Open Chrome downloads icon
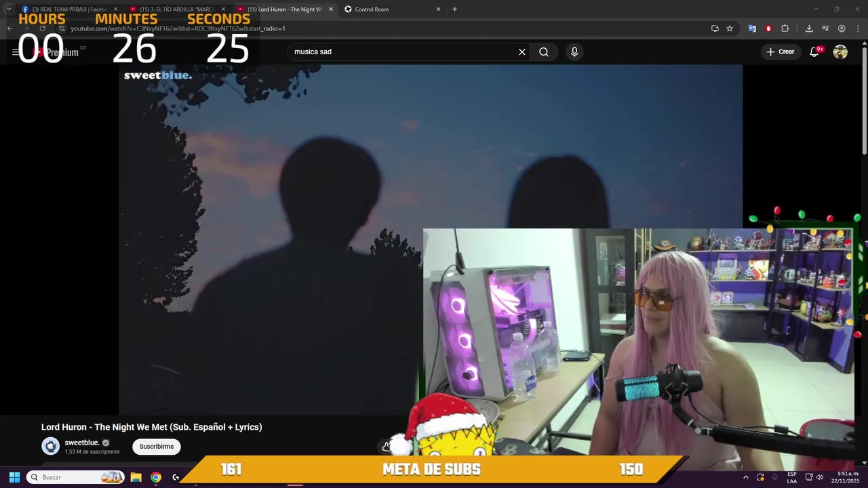 (x=809, y=28)
